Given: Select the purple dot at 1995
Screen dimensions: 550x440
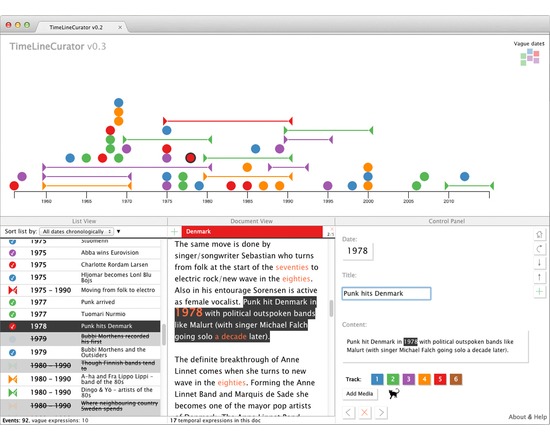Looking at the screenshot, I should coord(328,186).
